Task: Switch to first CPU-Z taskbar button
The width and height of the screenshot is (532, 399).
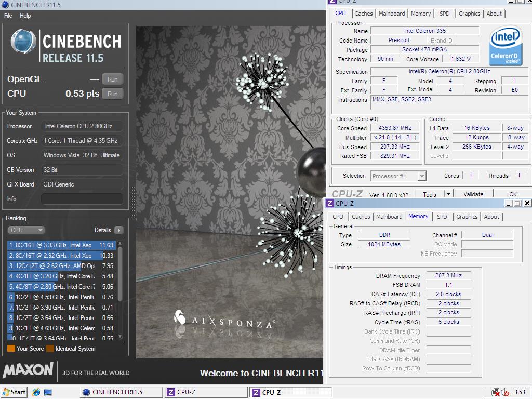Action: point(206,392)
